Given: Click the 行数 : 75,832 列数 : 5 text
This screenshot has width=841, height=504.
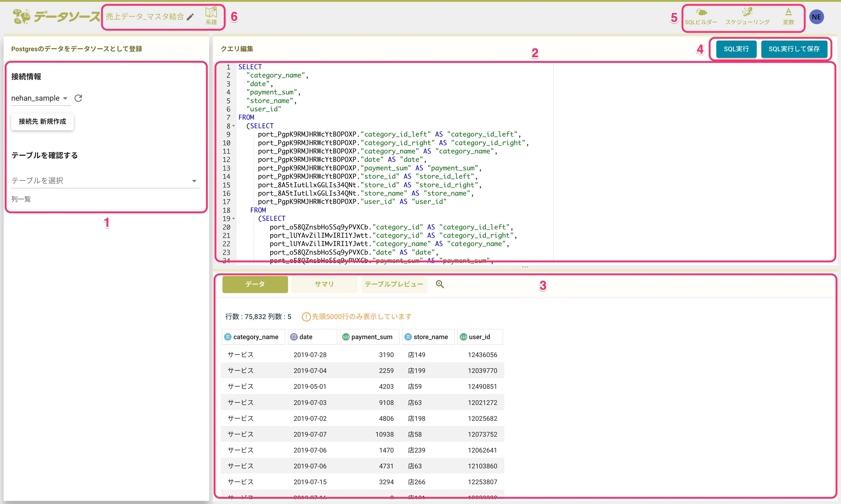Looking at the screenshot, I should click(258, 316).
